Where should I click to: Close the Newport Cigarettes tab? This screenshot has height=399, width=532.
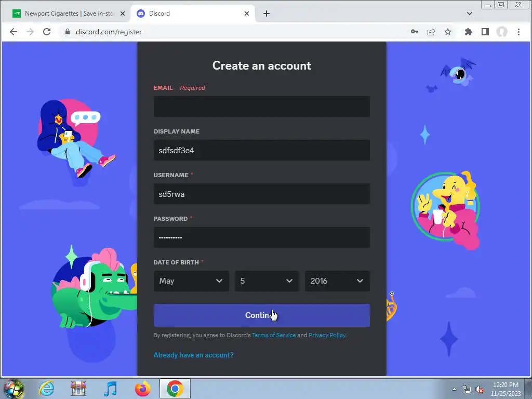[123, 14]
